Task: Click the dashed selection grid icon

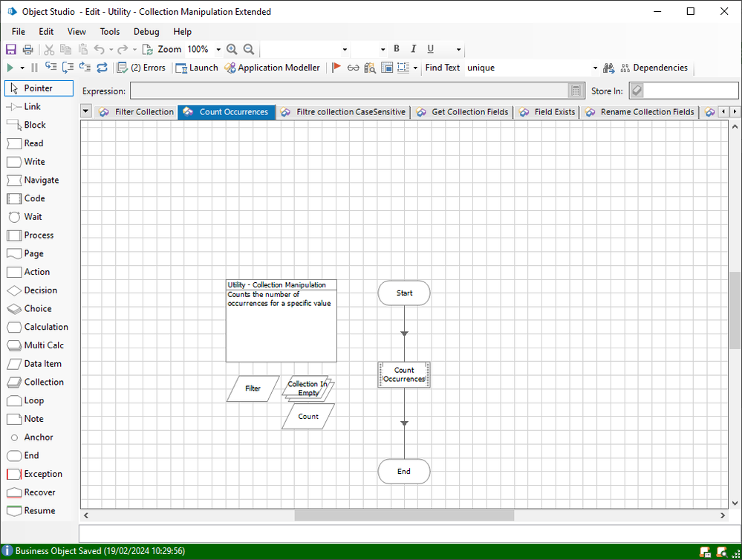Action: coord(403,68)
